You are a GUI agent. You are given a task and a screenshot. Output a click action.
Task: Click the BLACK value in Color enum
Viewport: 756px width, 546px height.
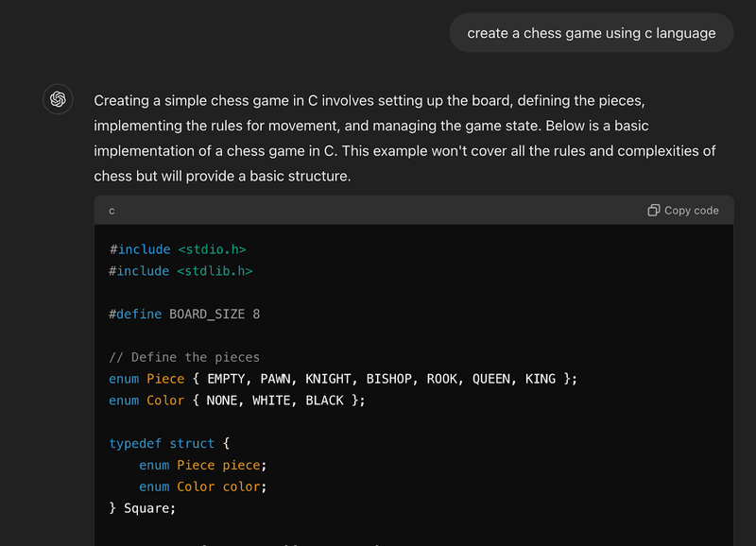pyautogui.click(x=324, y=401)
